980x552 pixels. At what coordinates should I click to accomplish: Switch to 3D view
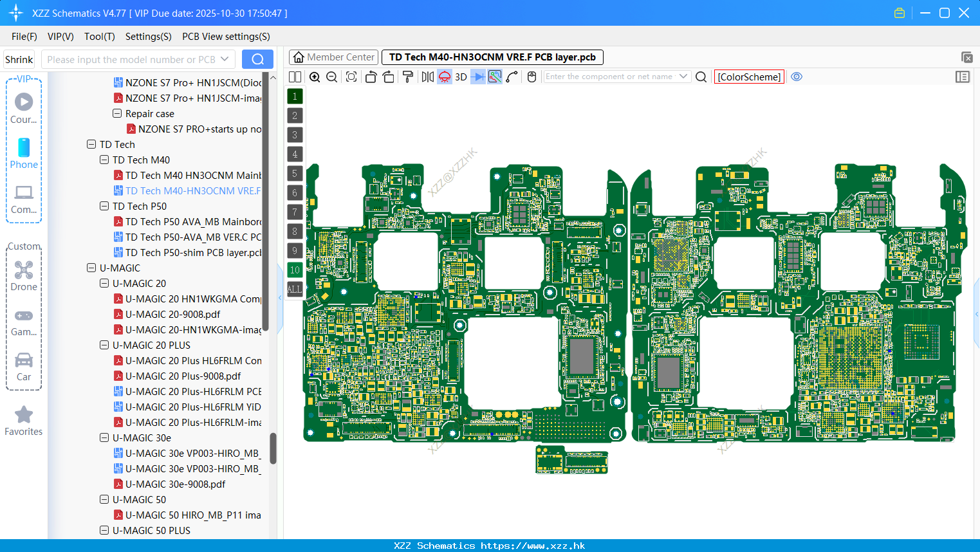tap(461, 77)
